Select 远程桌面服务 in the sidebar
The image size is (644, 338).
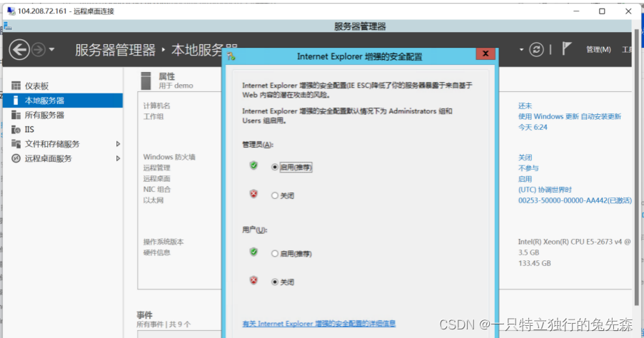pyautogui.click(x=62, y=158)
